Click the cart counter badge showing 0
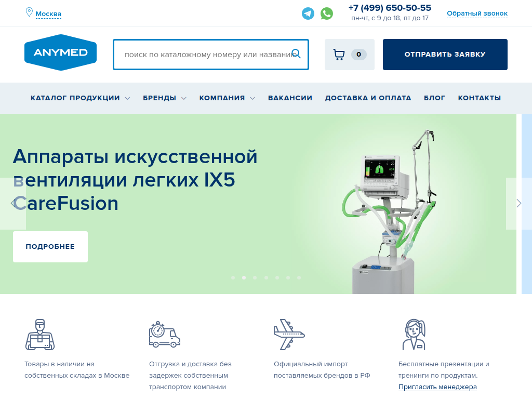 [358, 54]
